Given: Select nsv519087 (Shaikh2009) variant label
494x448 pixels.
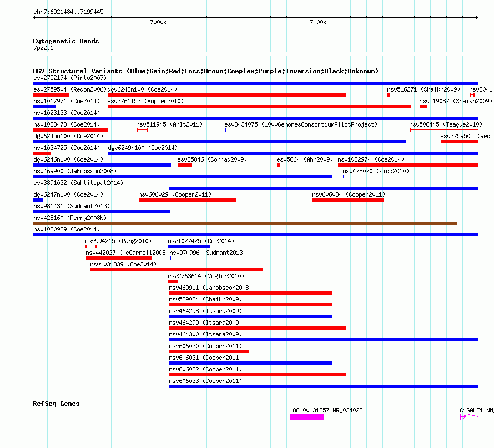Looking at the screenshot, I should (x=456, y=101).
